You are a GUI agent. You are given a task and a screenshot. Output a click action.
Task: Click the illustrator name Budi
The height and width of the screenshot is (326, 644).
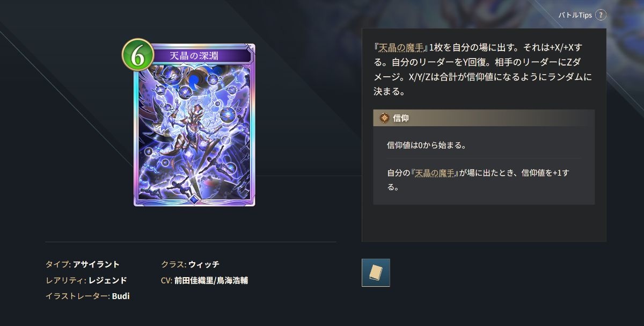121,296
